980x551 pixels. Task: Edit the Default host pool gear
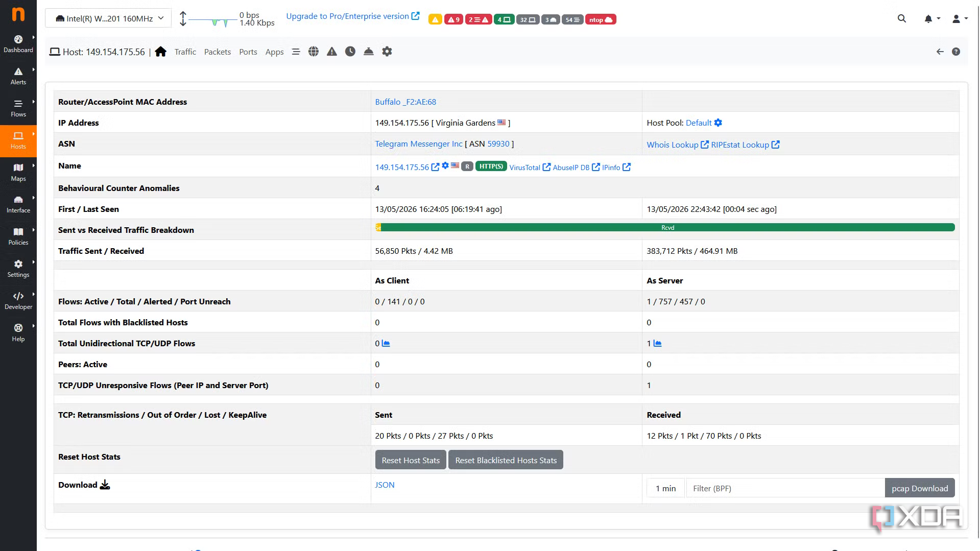coord(718,123)
